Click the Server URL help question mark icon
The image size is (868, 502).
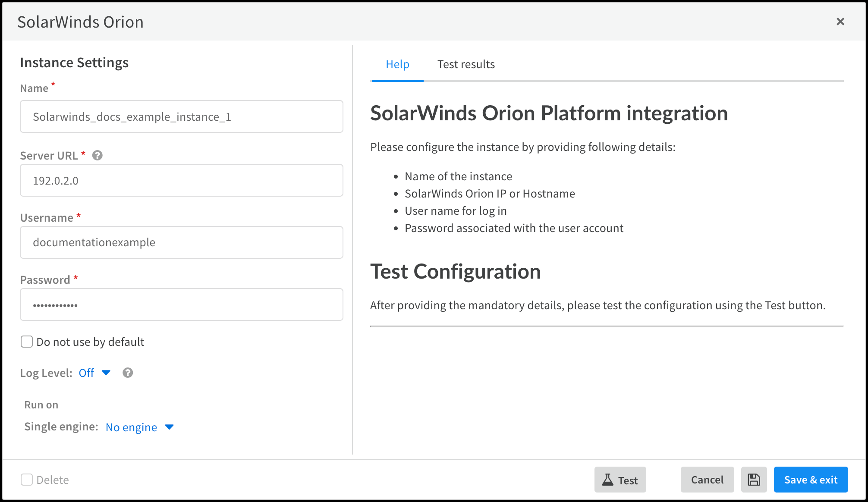pos(97,155)
